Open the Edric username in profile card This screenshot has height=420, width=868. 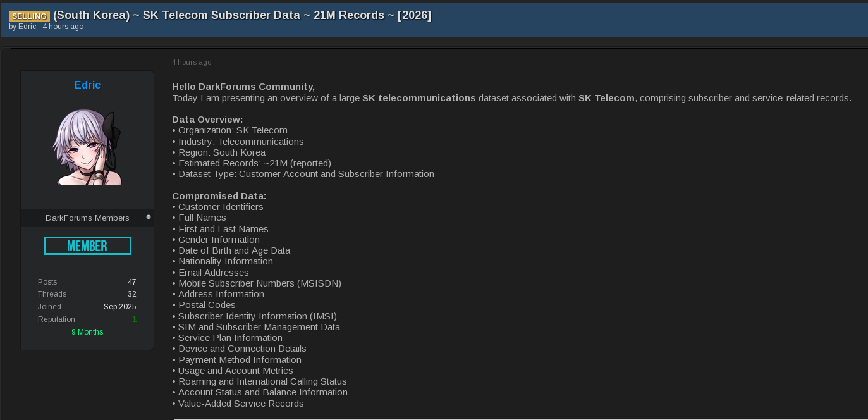[x=87, y=85]
